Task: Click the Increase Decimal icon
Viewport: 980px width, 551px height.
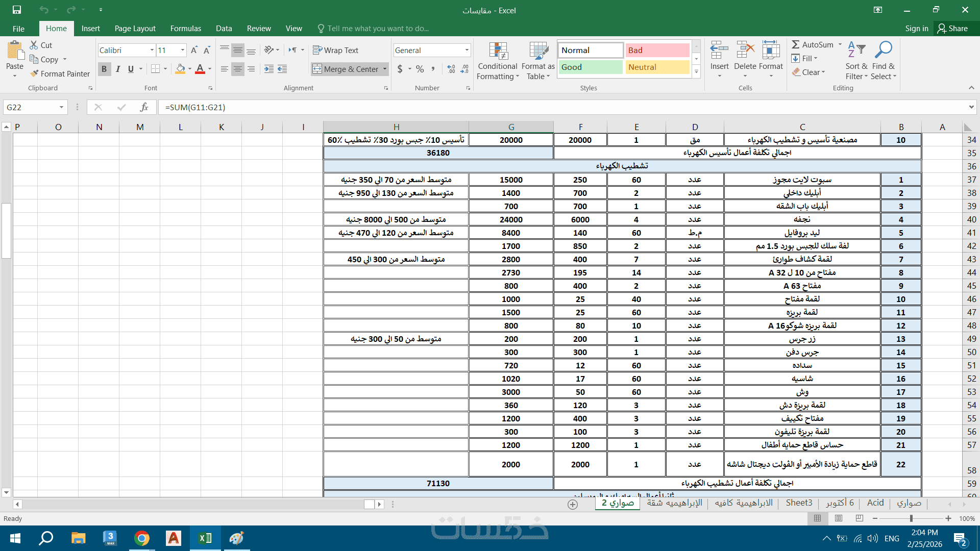Action: 451,69
